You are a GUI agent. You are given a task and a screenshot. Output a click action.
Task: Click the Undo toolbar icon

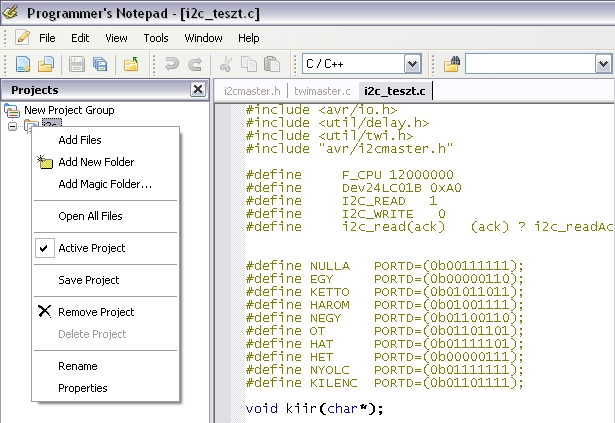(171, 64)
